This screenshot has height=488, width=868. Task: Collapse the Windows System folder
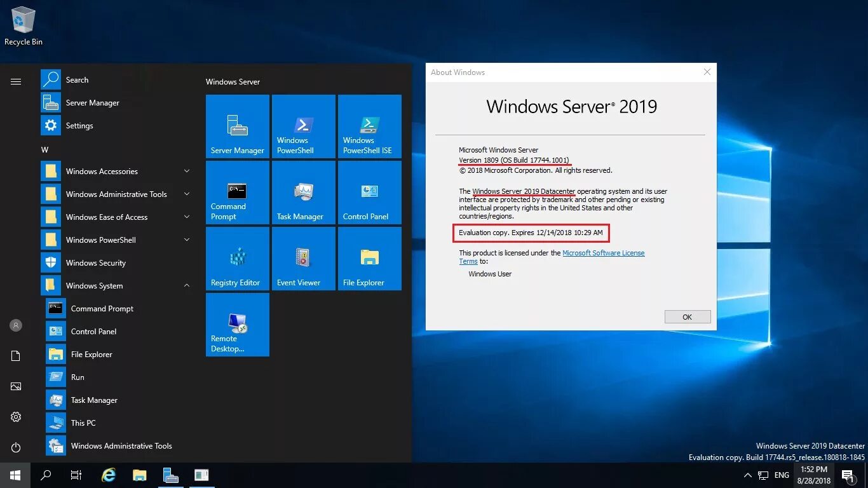tap(118, 286)
